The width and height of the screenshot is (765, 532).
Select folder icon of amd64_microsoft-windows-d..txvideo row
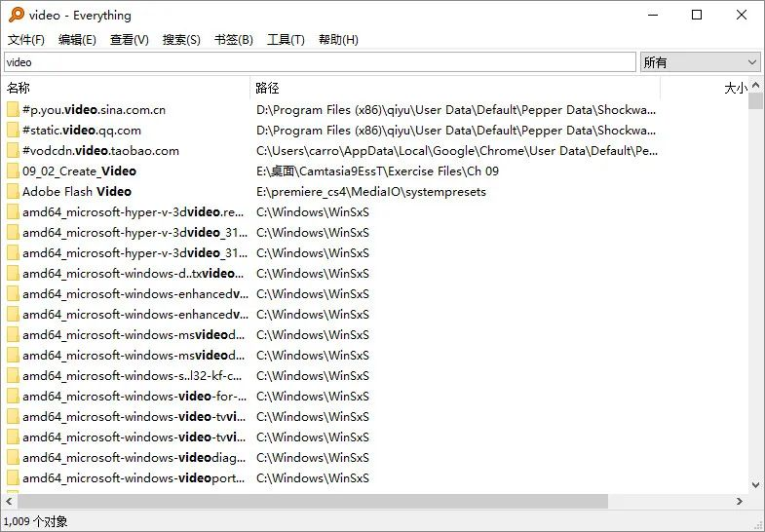pyautogui.click(x=13, y=274)
